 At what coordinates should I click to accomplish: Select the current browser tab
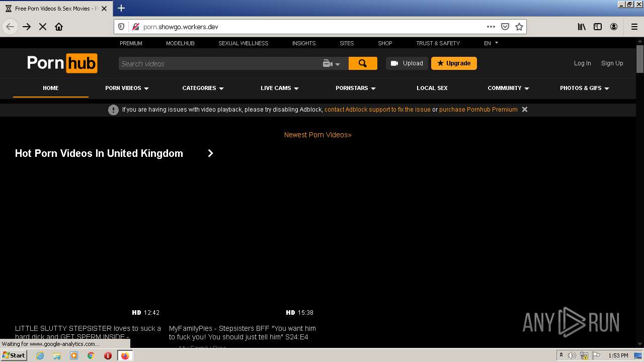56,9
